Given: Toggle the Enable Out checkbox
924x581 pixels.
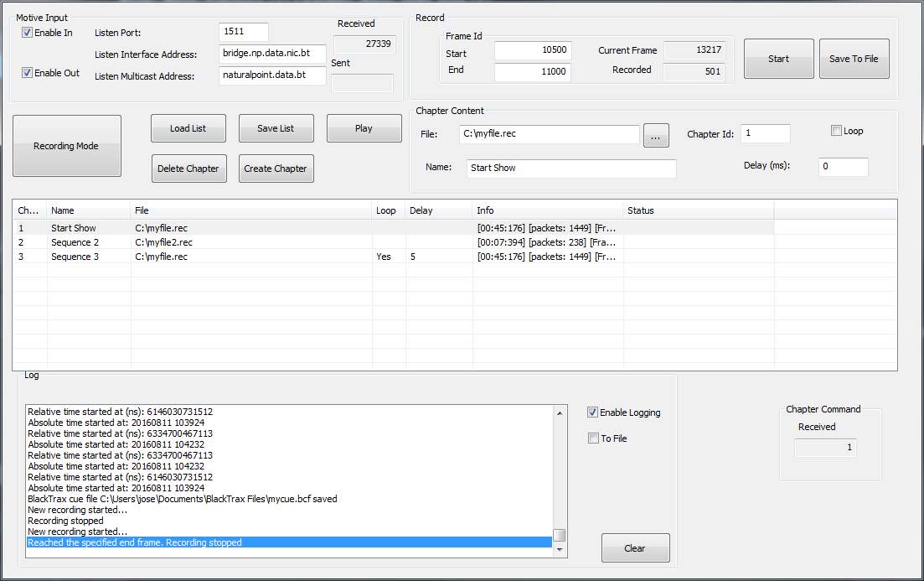Looking at the screenshot, I should click(28, 73).
